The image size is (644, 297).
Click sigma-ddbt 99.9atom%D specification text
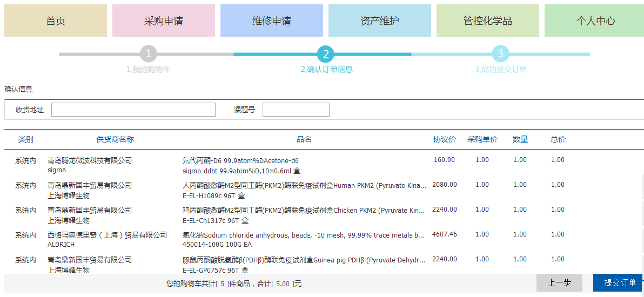(242, 171)
